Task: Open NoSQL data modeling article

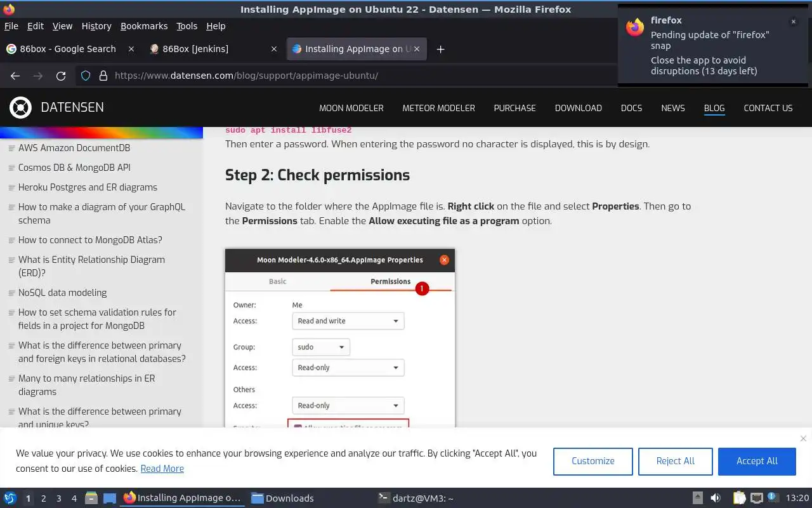Action: 62,293
